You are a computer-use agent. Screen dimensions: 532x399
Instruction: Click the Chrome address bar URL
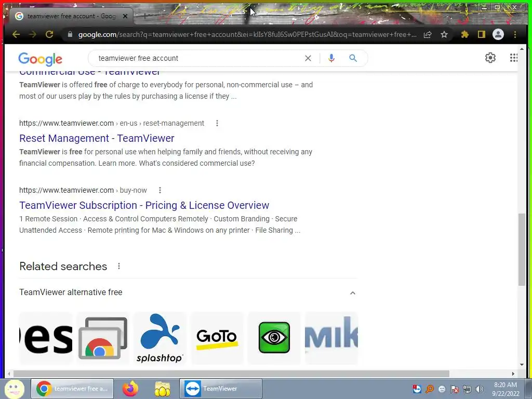pyautogui.click(x=247, y=34)
